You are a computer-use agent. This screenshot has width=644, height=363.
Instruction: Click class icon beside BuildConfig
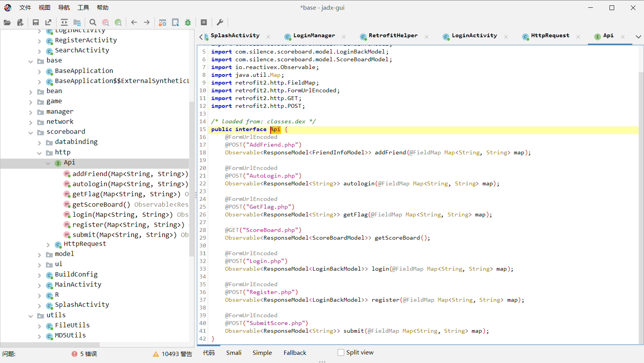click(x=49, y=275)
